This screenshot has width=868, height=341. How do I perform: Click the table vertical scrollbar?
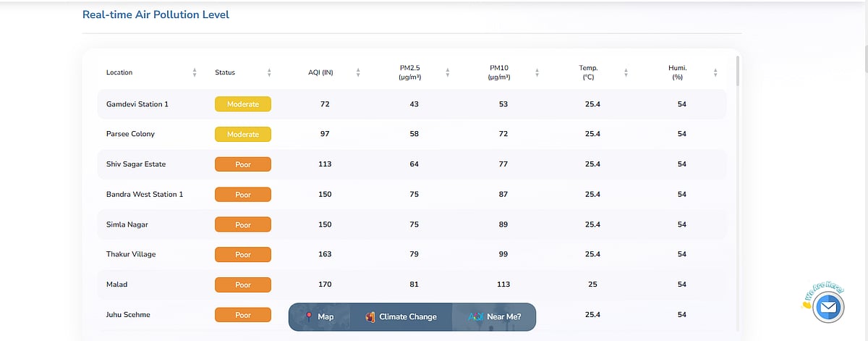738,71
